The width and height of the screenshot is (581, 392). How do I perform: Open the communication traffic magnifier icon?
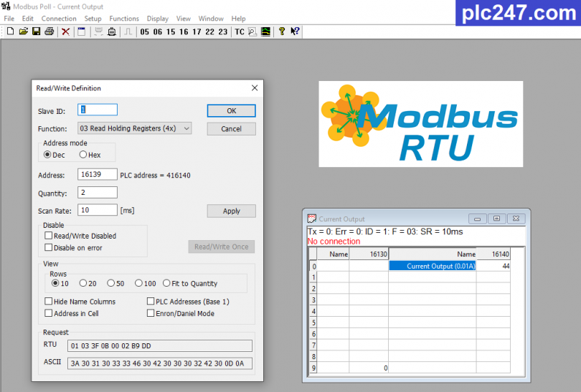(252, 32)
